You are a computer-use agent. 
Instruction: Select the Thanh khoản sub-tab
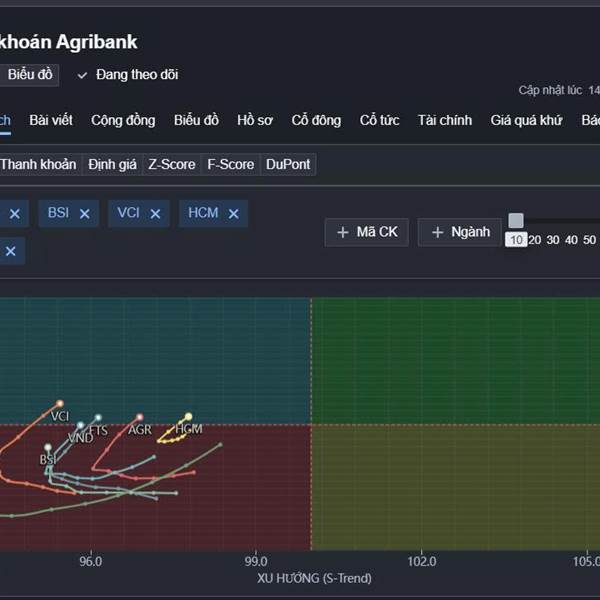pos(39,165)
